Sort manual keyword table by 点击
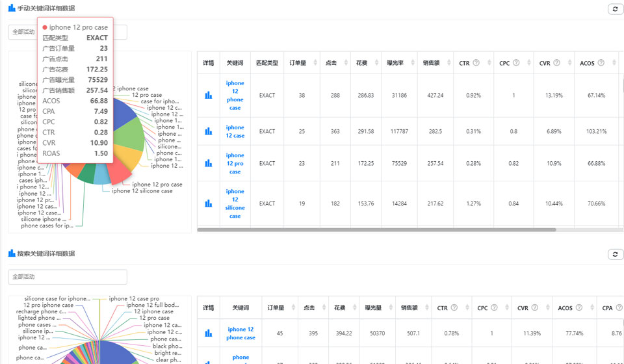This screenshot has height=364, width=624. [x=346, y=62]
